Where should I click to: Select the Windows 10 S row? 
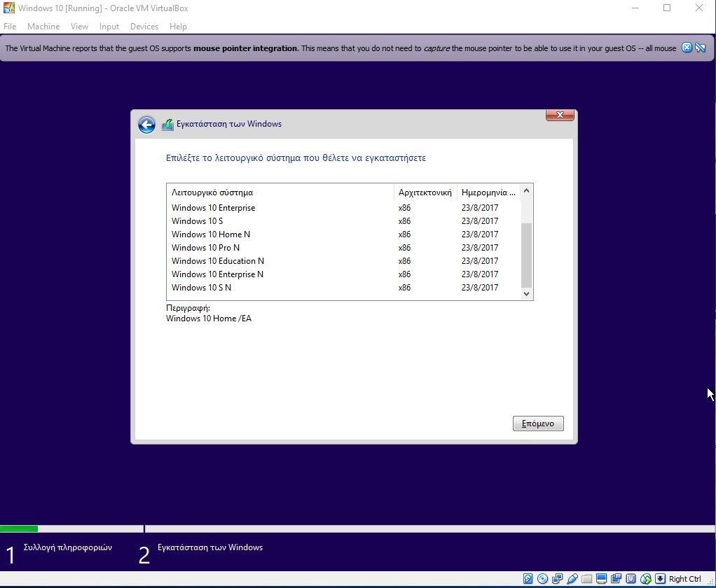tap(344, 220)
